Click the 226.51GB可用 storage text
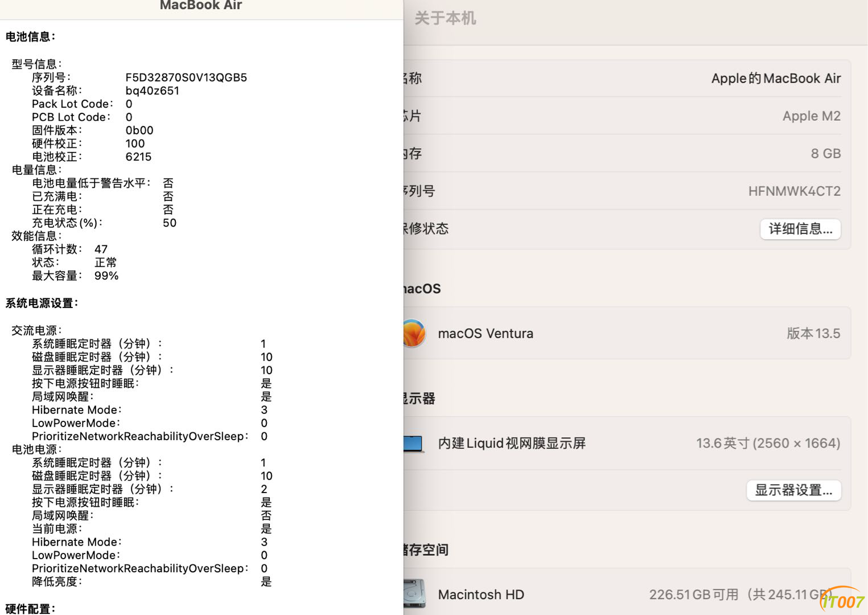868x615 pixels. tap(694, 594)
